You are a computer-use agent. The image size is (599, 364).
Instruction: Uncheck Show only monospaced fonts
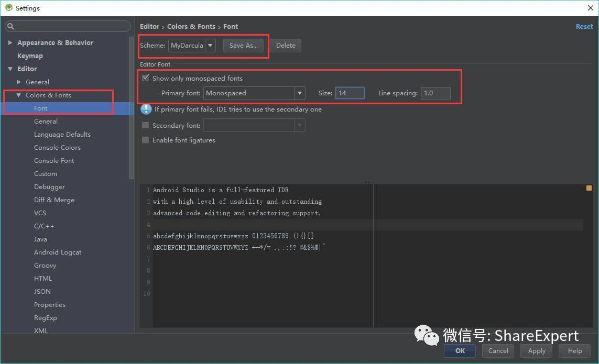(x=146, y=79)
